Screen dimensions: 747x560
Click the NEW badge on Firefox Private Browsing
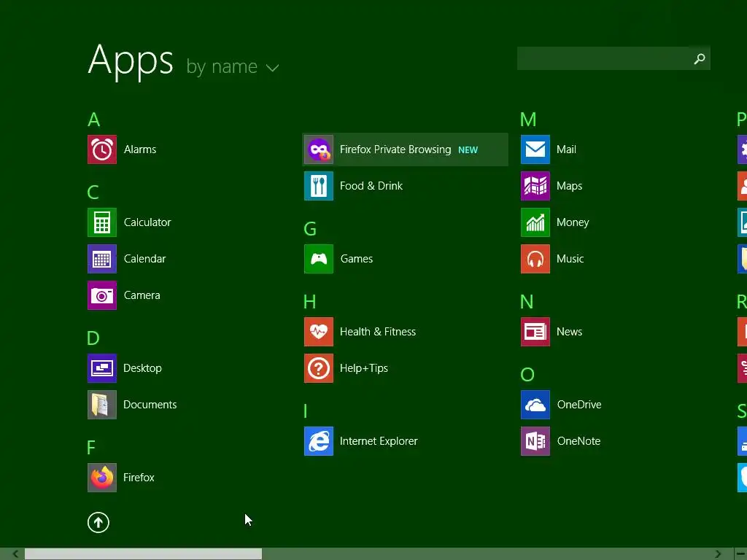point(468,150)
